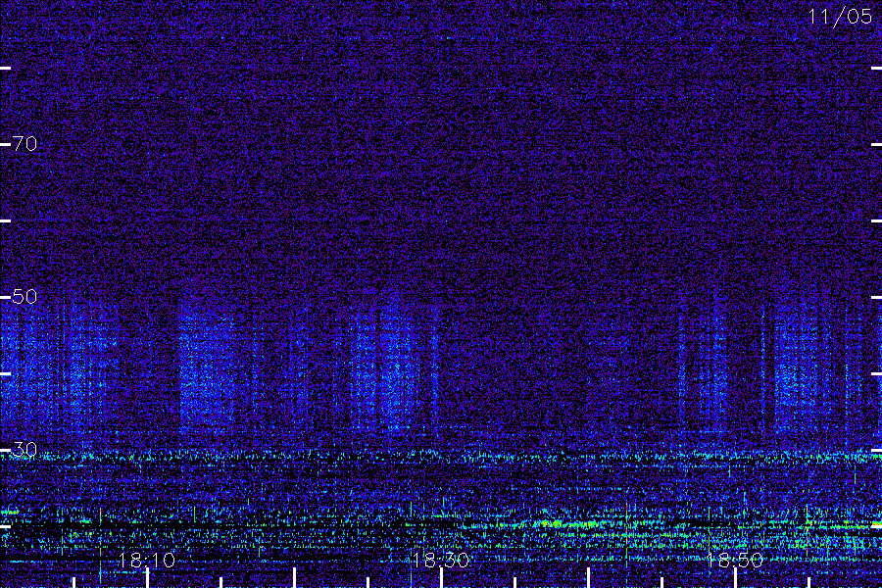
Task: Click the 18:50 time label
Action: (735, 561)
